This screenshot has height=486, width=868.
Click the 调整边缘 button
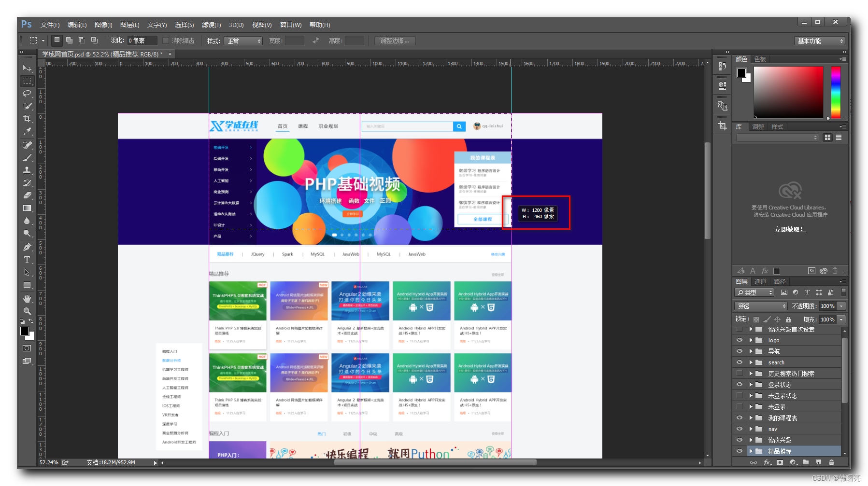(395, 41)
